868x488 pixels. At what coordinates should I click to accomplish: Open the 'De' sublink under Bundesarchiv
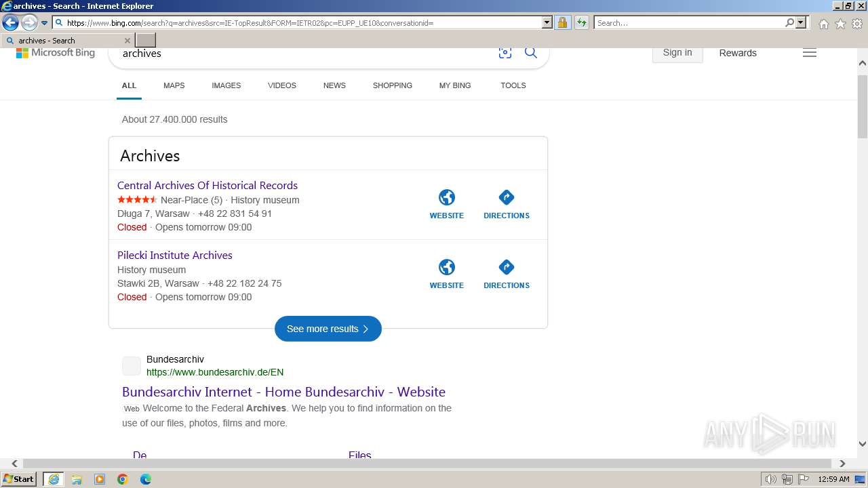140,455
